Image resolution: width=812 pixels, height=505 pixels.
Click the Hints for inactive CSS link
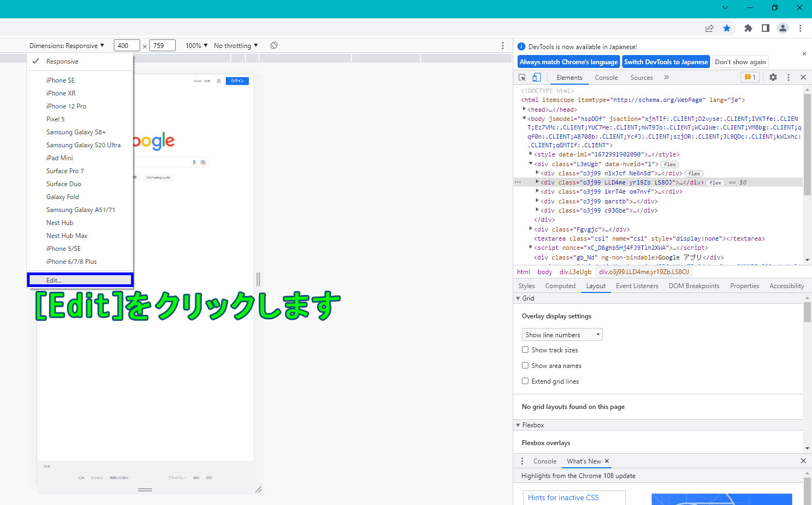pyautogui.click(x=563, y=497)
